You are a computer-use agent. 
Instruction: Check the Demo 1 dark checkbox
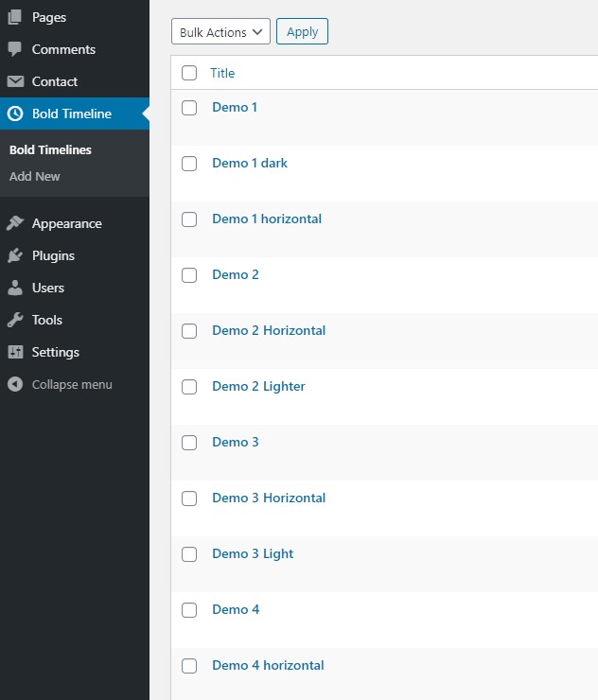(189, 164)
